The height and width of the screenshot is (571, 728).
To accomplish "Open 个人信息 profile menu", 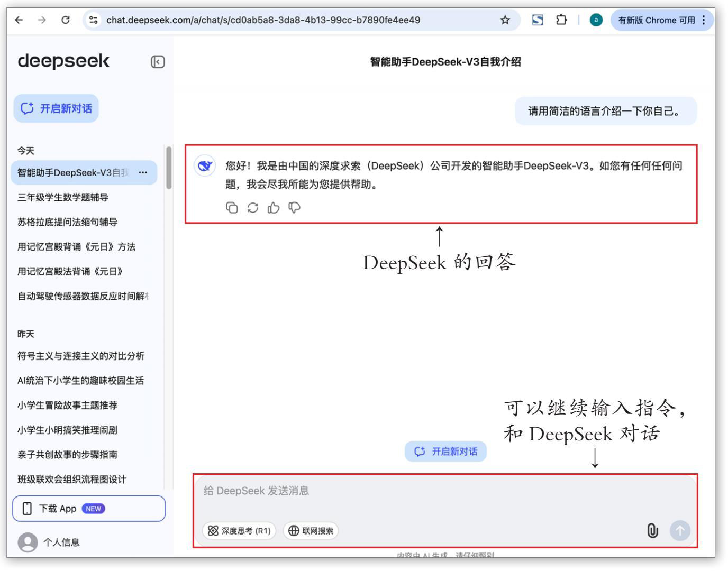I will click(x=49, y=542).
